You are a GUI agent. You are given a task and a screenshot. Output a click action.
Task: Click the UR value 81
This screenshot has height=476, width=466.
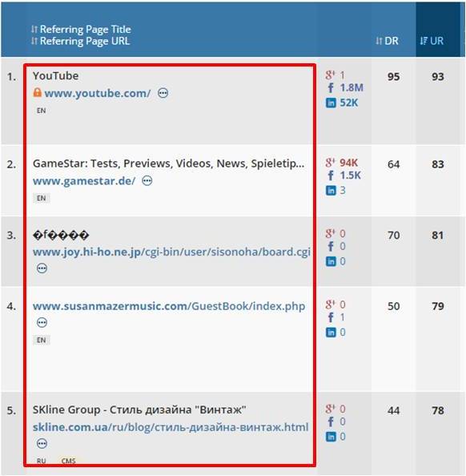point(438,236)
